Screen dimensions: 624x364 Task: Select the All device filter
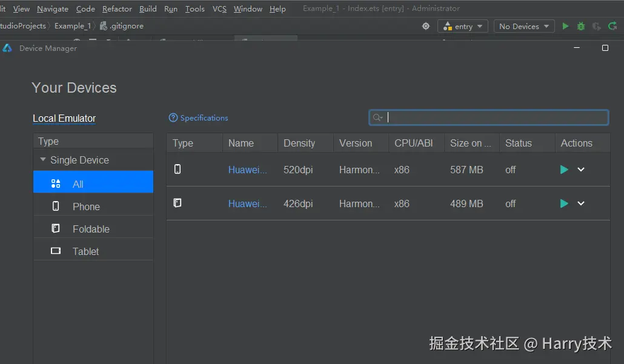tap(93, 182)
